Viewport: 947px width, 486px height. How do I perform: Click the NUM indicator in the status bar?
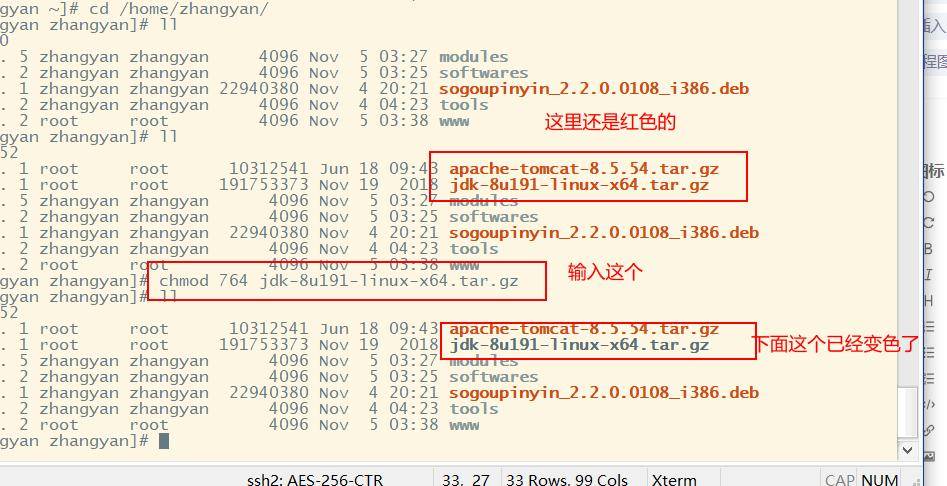point(881,480)
